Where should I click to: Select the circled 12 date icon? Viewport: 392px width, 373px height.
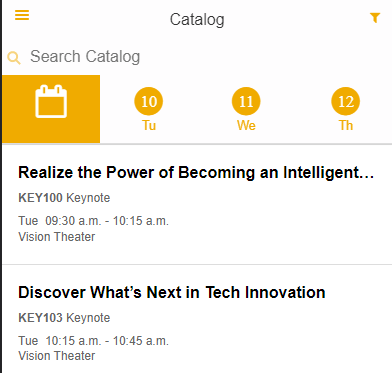[x=346, y=101]
